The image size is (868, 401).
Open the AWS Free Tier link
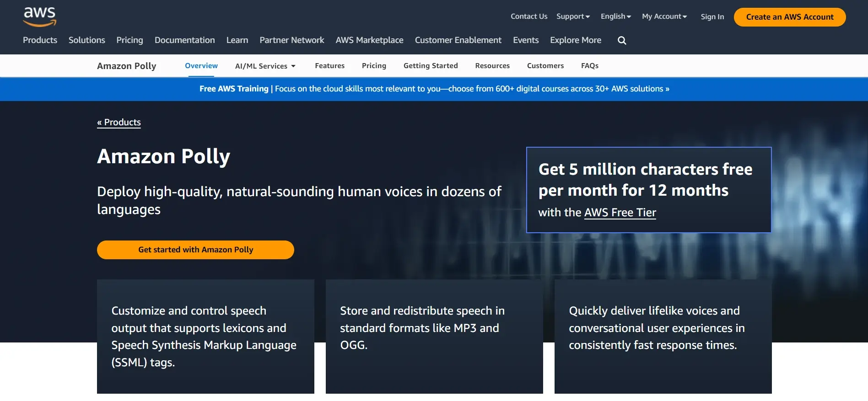(x=620, y=213)
